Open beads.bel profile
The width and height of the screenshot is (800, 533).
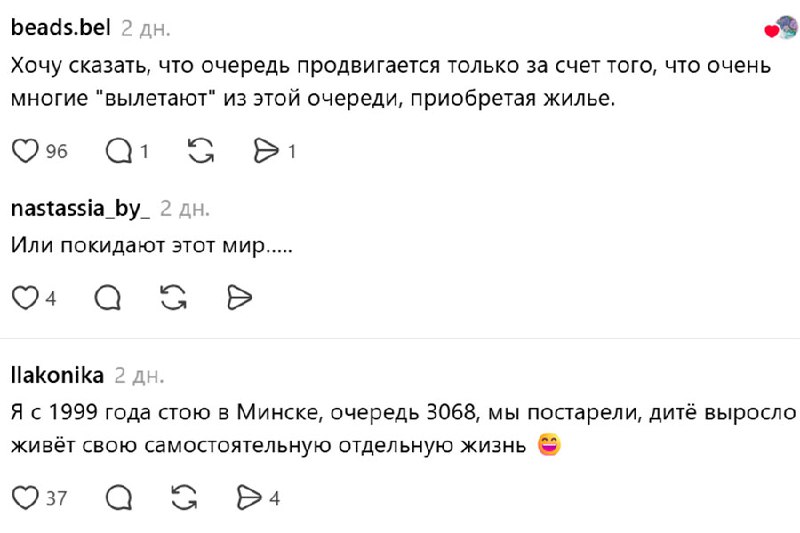click(x=60, y=28)
